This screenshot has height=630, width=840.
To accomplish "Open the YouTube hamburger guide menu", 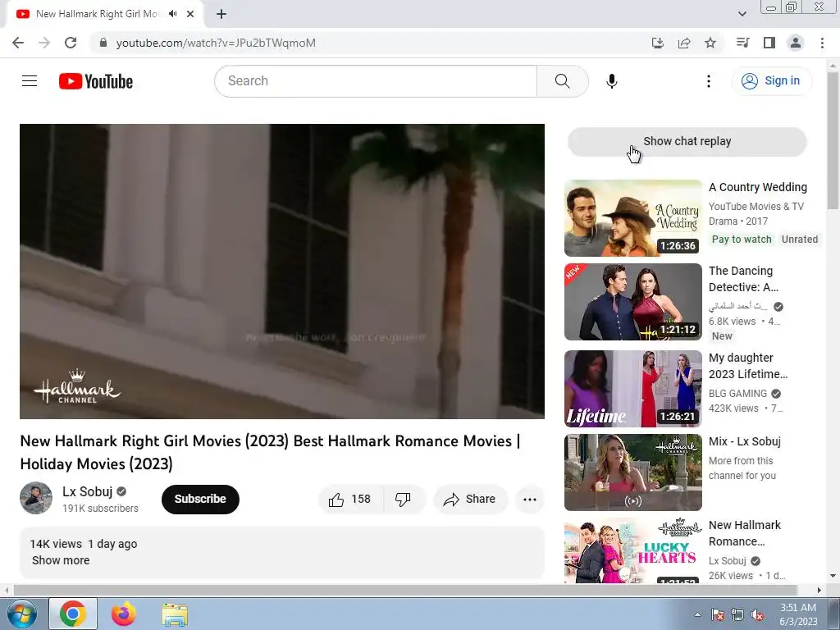I will [30, 81].
